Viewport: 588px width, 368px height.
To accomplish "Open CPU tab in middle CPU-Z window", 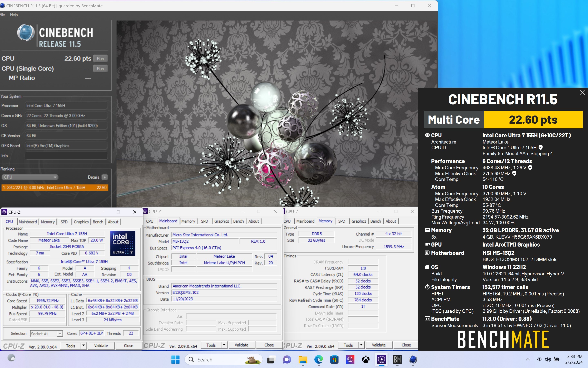I will coord(150,221).
